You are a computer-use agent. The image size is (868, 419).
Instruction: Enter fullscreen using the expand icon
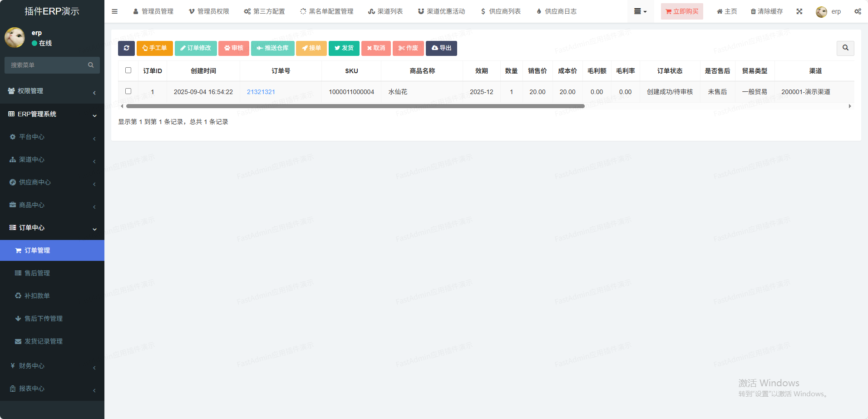pos(799,11)
